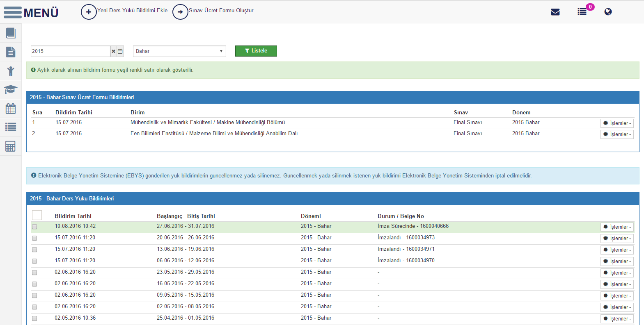Click Dönemi column header

click(x=311, y=216)
